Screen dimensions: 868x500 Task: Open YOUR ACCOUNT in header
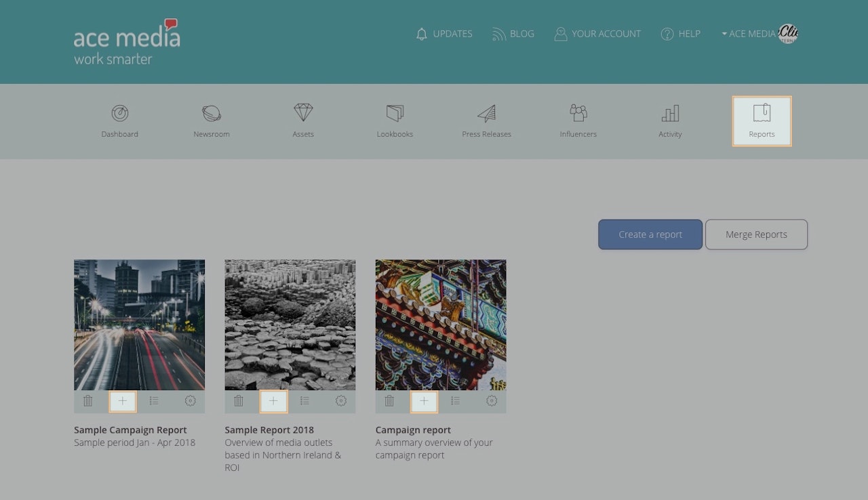pos(597,34)
